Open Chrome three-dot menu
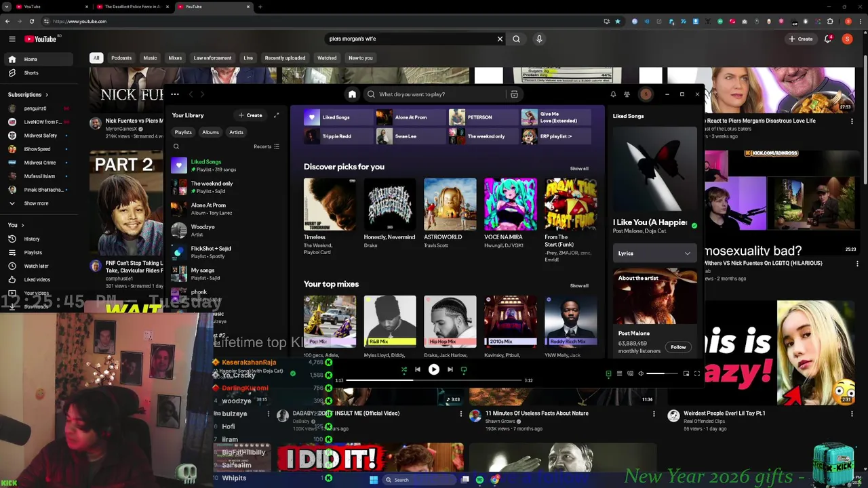868x488 pixels. click(x=859, y=21)
